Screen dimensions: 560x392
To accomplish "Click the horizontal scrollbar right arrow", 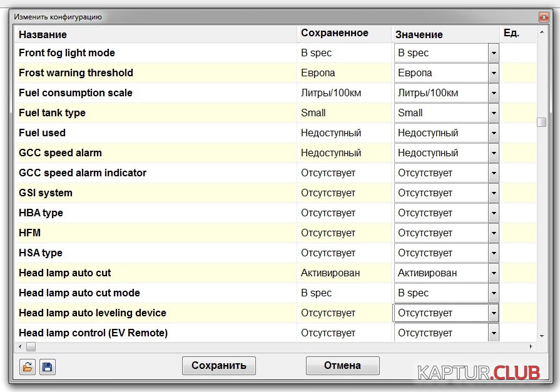I will [x=532, y=346].
